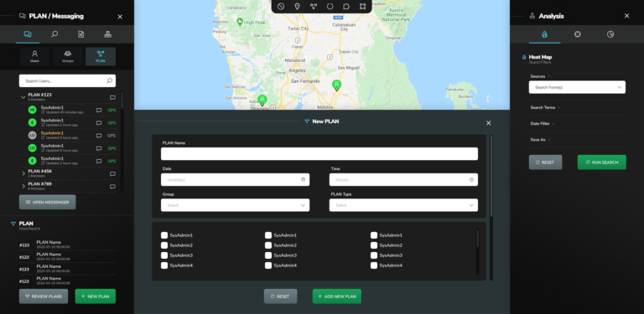The height and width of the screenshot is (314, 644).
Task: Check SysAdmin2 in the first column
Action: (x=164, y=245)
